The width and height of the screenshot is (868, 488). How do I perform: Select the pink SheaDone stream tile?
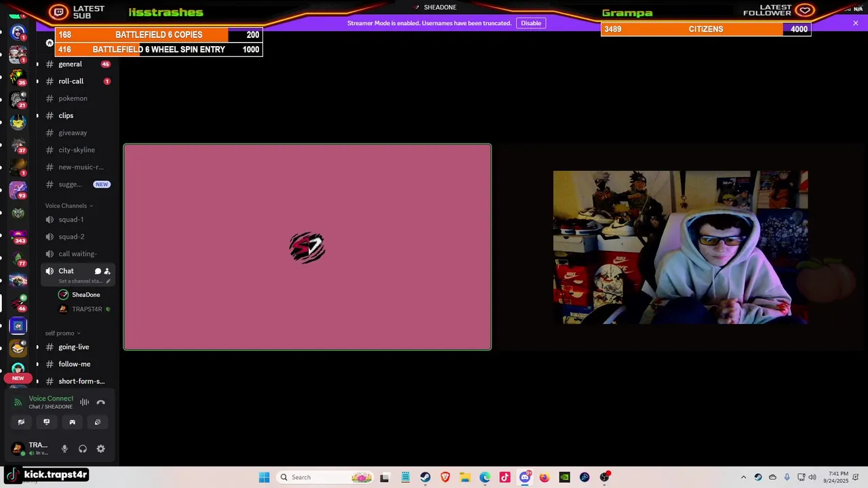(307, 247)
